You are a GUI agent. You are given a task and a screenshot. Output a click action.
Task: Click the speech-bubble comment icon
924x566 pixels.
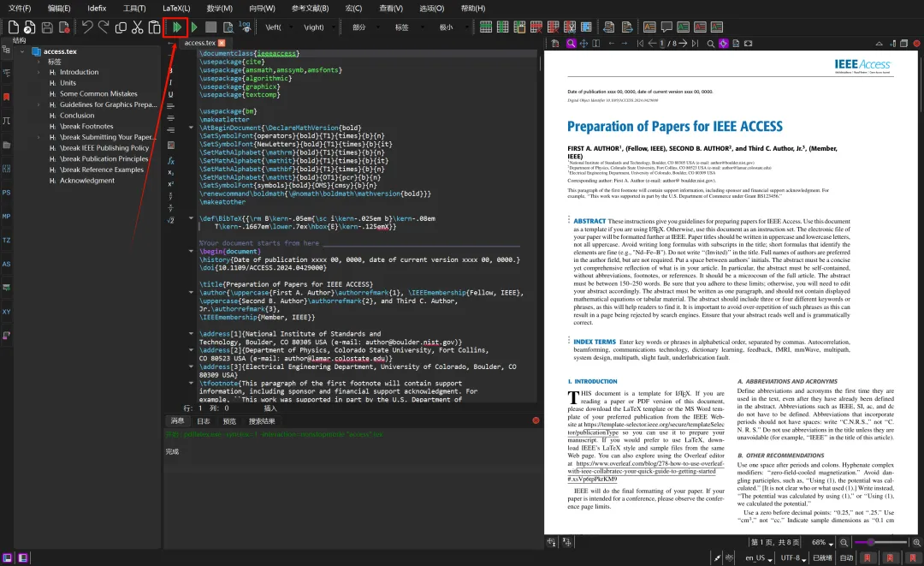(x=666, y=27)
